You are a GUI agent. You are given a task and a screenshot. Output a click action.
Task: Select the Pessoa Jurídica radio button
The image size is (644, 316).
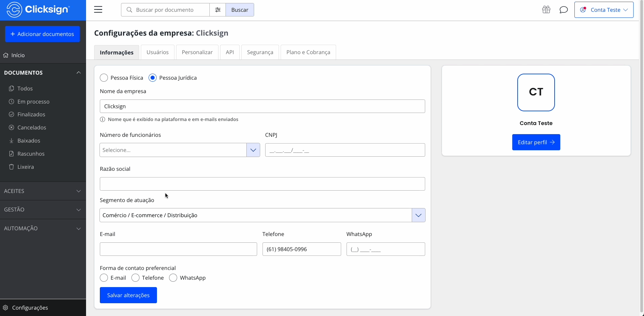(x=153, y=78)
